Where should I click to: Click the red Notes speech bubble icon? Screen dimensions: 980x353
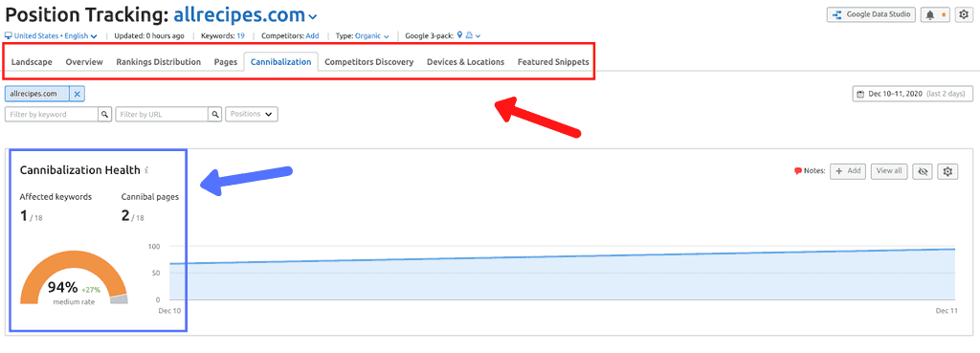coord(798,171)
